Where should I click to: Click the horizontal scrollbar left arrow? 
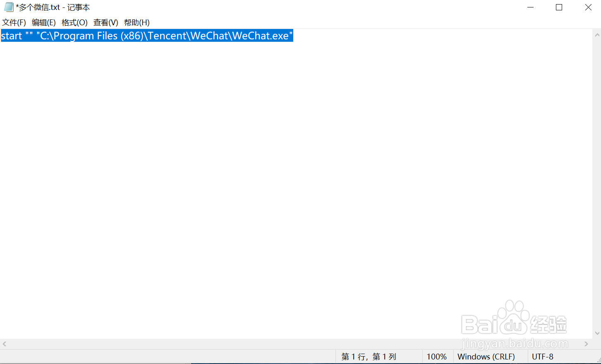click(5, 344)
